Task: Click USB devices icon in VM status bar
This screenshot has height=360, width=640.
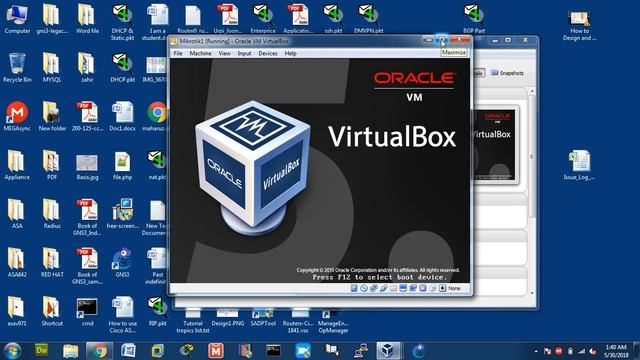Action: tap(383, 288)
